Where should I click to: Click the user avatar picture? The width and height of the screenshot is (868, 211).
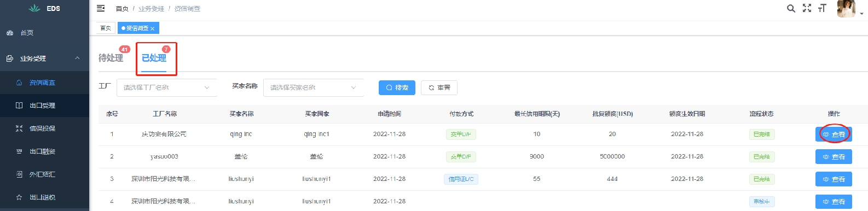(846, 9)
